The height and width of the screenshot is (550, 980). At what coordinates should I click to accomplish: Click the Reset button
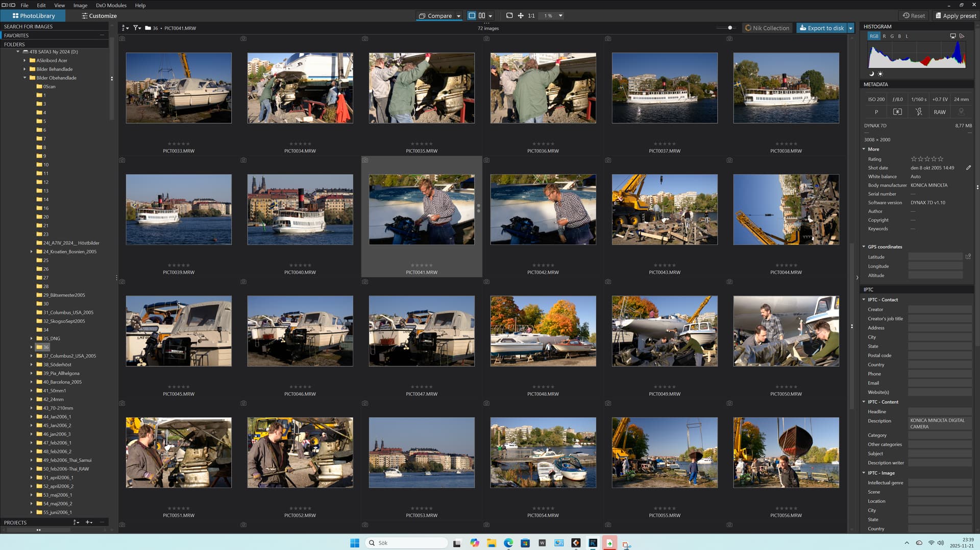pos(914,16)
